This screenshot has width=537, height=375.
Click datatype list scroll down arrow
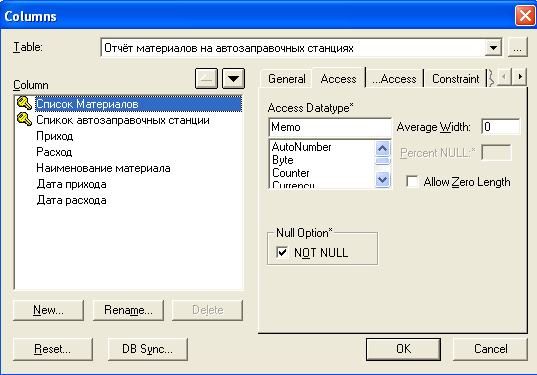(382, 179)
